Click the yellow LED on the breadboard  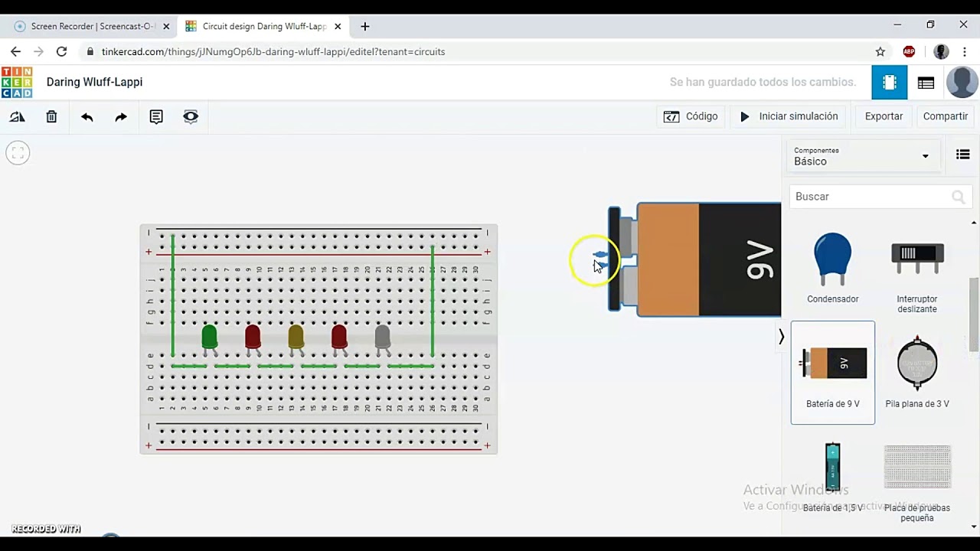click(296, 338)
